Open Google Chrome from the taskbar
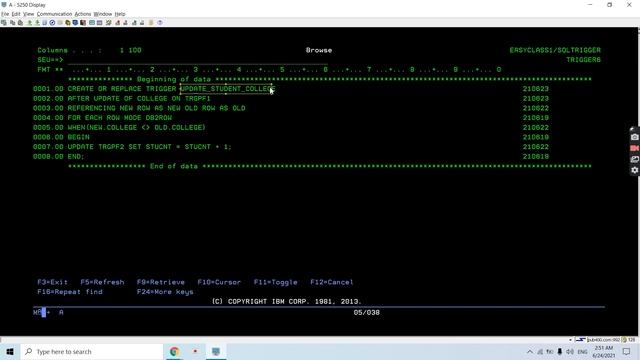Screen dimensions: 640x360 point(174,351)
